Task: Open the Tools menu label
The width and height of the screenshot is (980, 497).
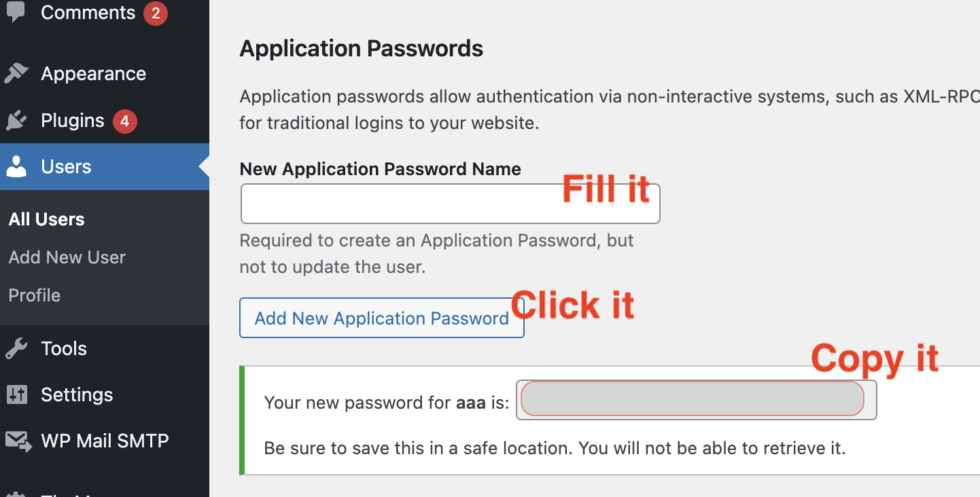Action: tap(64, 349)
